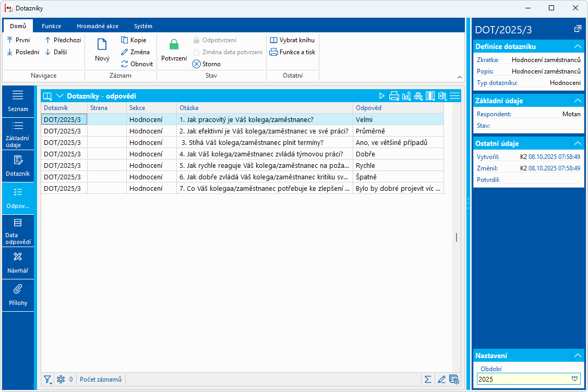Sort by the Strana column header
Image resolution: width=588 pixels, height=392 pixels.
click(x=107, y=108)
